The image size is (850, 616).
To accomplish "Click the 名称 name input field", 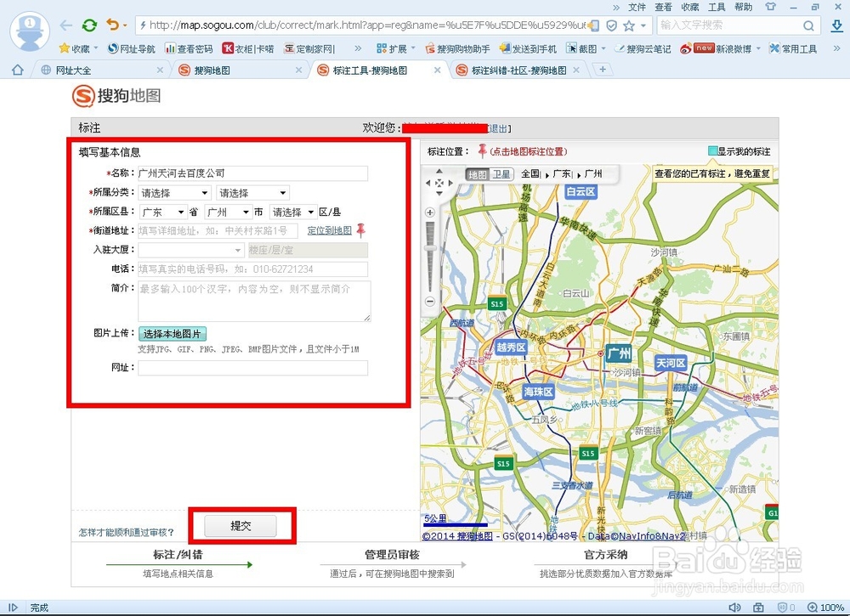I will 252,173.
